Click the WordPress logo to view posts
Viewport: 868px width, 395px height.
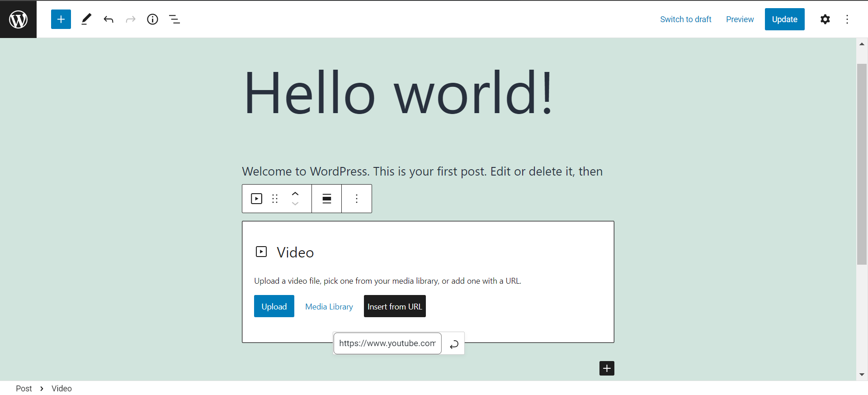tap(18, 19)
